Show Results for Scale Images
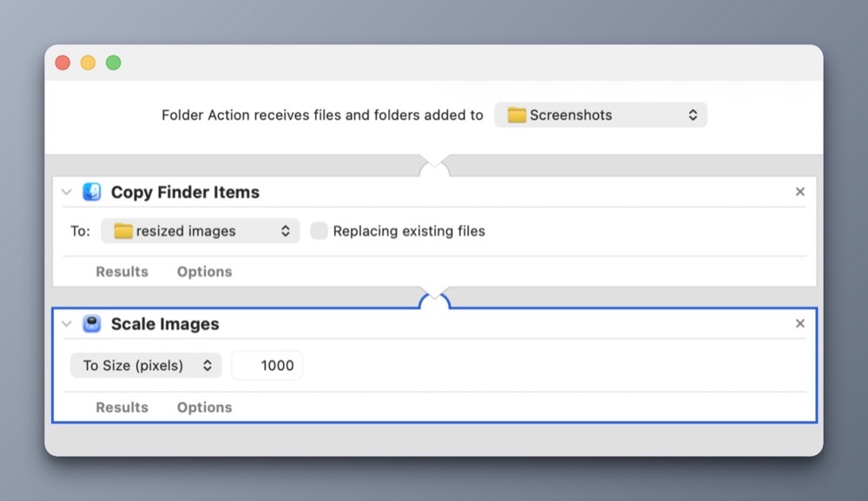The height and width of the screenshot is (501, 868). click(122, 407)
